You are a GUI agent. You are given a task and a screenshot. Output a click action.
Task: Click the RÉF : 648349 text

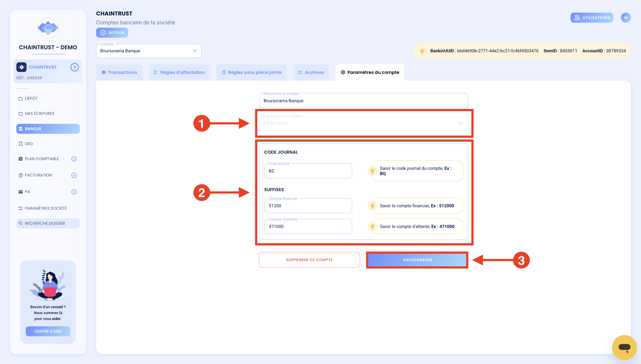pyautogui.click(x=29, y=78)
